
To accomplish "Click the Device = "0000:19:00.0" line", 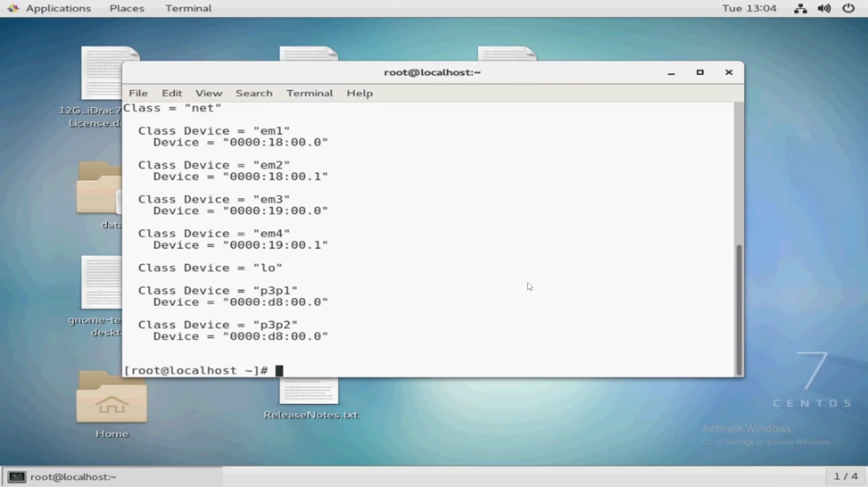I will (240, 210).
